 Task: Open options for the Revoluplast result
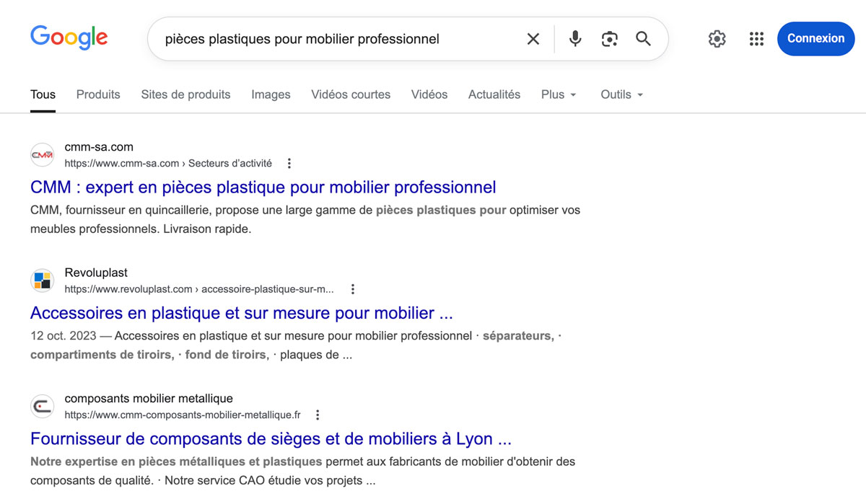pos(353,288)
